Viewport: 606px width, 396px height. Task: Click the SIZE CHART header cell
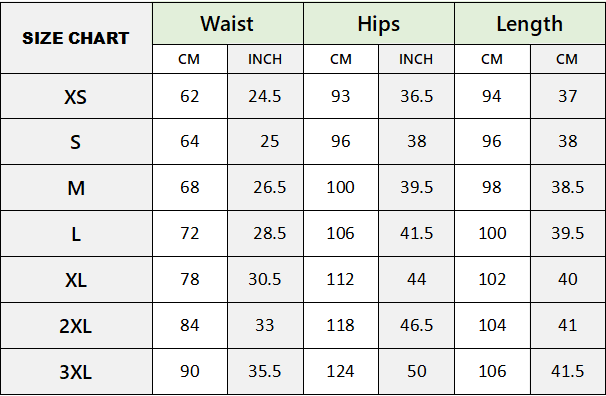(76, 38)
